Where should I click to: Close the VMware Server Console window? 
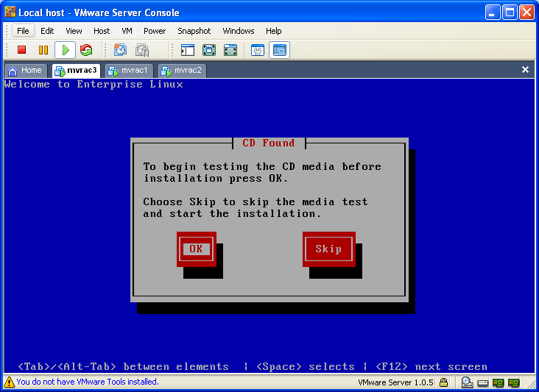pos(527,13)
